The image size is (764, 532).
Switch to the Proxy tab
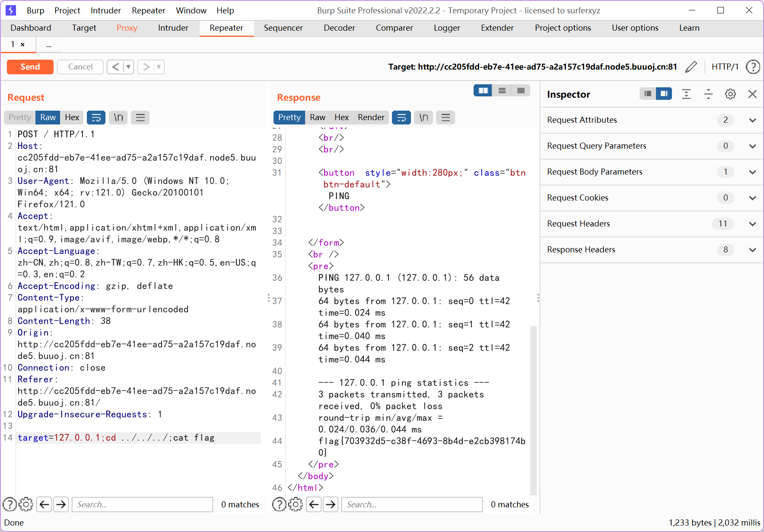(127, 28)
